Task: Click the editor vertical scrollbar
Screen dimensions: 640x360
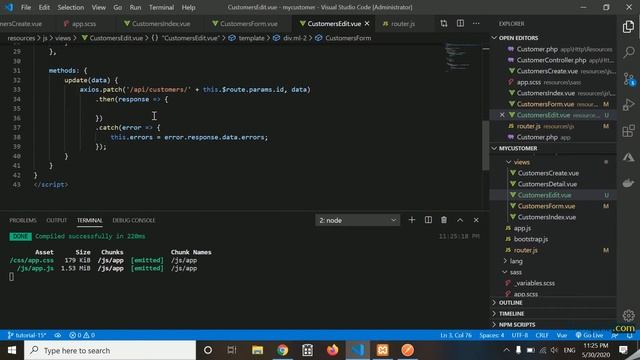Action: [x=485, y=145]
